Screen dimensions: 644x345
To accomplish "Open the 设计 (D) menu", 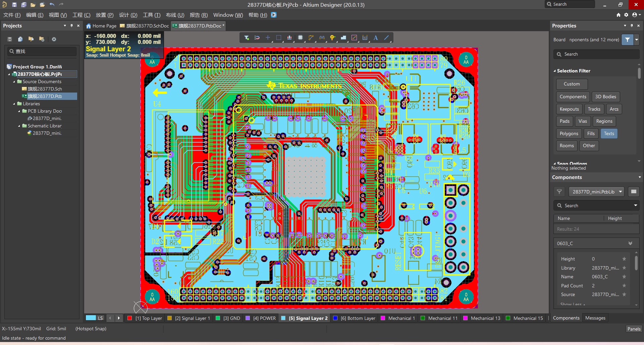I will click(128, 15).
